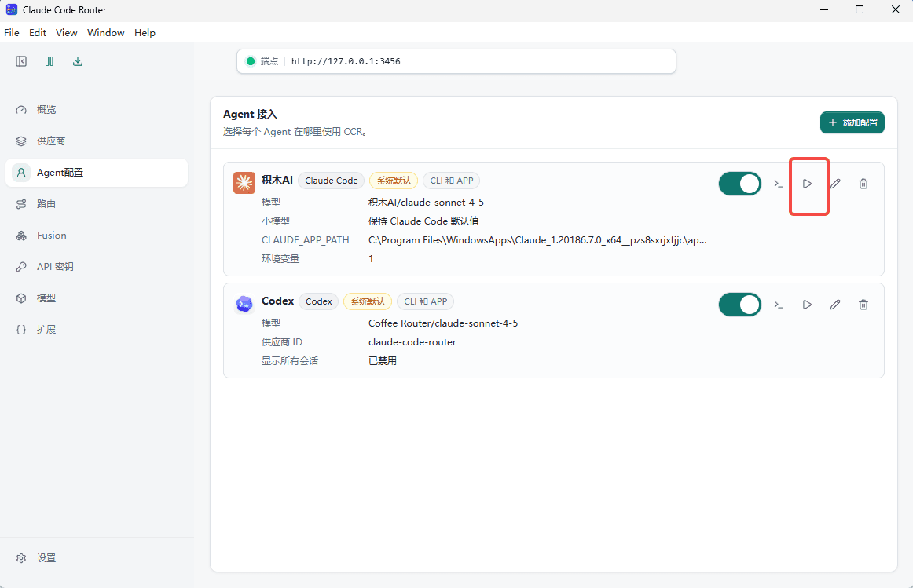This screenshot has height=588, width=913.
Task: Click the CLI 和 APP tag on 积木AI
Action: [x=451, y=181]
